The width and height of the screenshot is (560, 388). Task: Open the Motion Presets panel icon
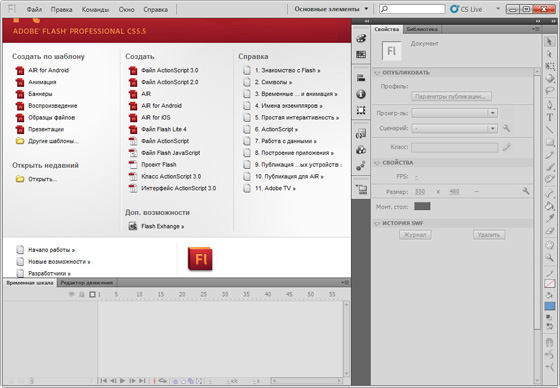pyautogui.click(x=361, y=166)
